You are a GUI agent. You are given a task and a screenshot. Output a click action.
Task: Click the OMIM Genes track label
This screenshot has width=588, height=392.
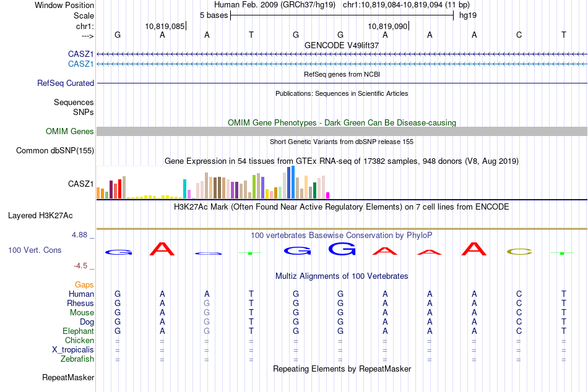coord(69,131)
